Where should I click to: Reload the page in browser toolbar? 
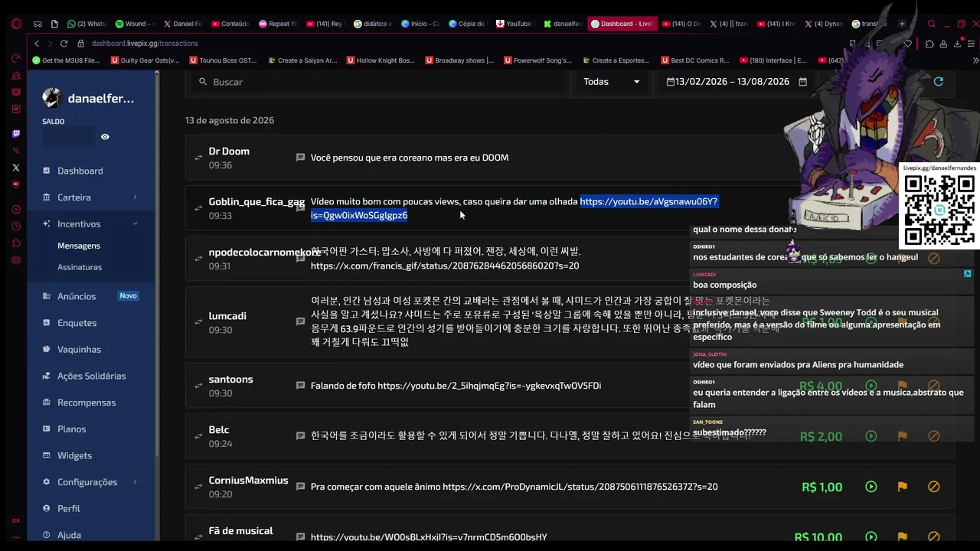[x=64, y=44]
